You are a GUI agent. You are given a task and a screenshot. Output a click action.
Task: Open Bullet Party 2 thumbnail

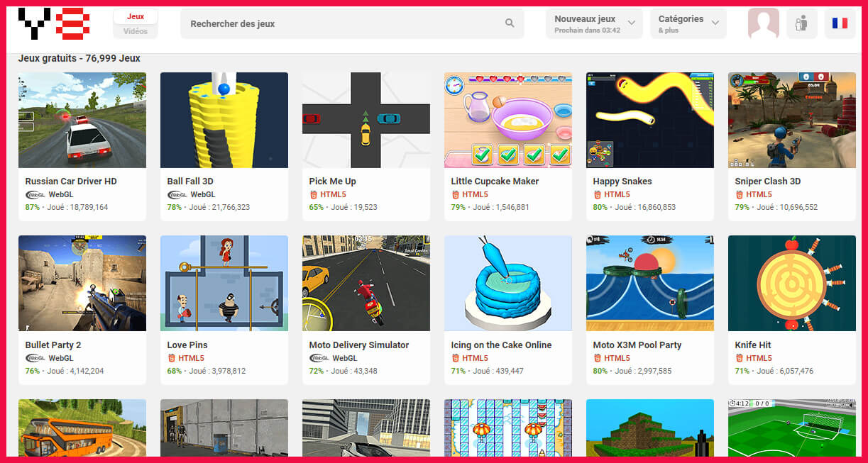tap(82, 284)
